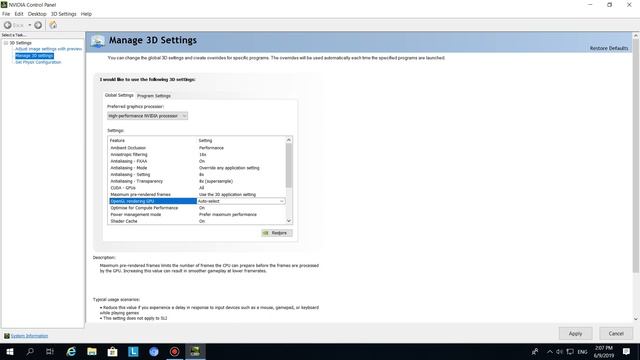Click main page scroll-down arrow
Screen dimensions: 640x360
(636, 319)
